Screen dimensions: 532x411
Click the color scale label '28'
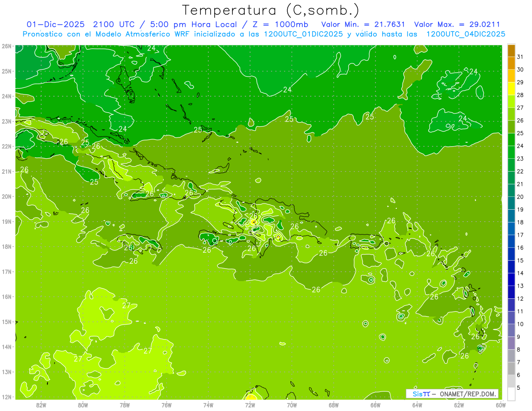(520, 95)
